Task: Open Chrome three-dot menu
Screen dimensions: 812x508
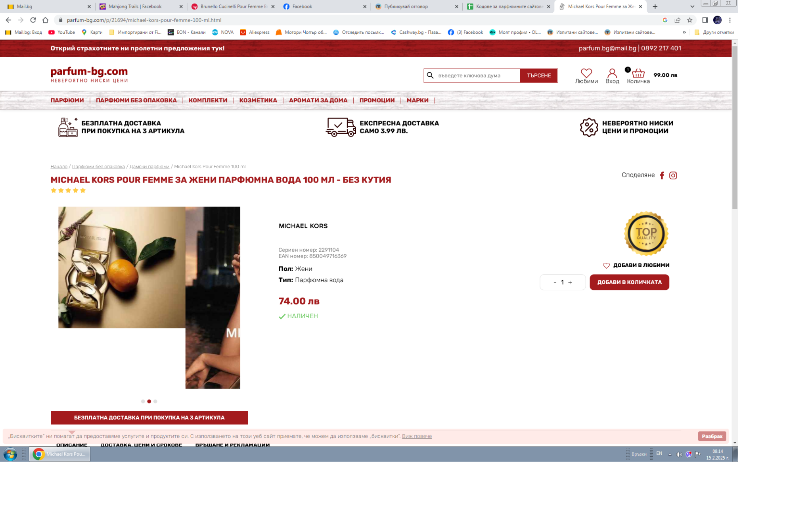Action: pyautogui.click(x=730, y=20)
